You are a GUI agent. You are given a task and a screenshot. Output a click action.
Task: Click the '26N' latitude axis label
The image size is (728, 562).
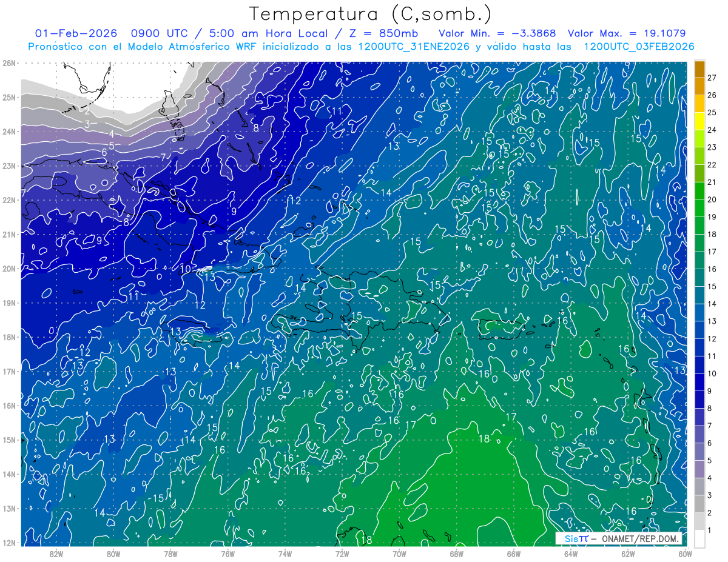[8, 62]
